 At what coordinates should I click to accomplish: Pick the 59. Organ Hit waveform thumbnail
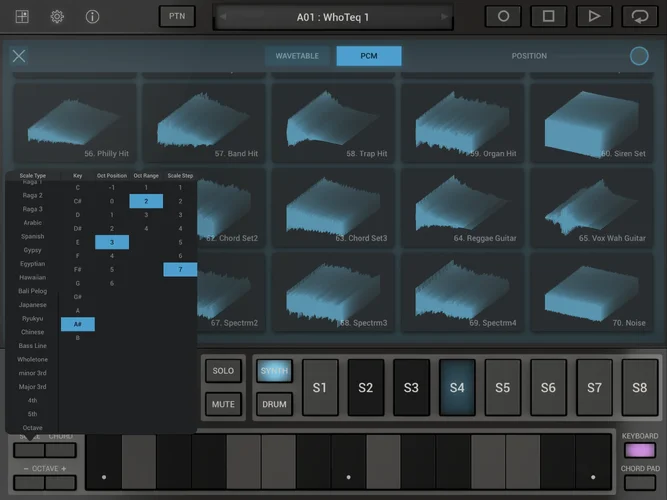pyautogui.click(x=462, y=122)
